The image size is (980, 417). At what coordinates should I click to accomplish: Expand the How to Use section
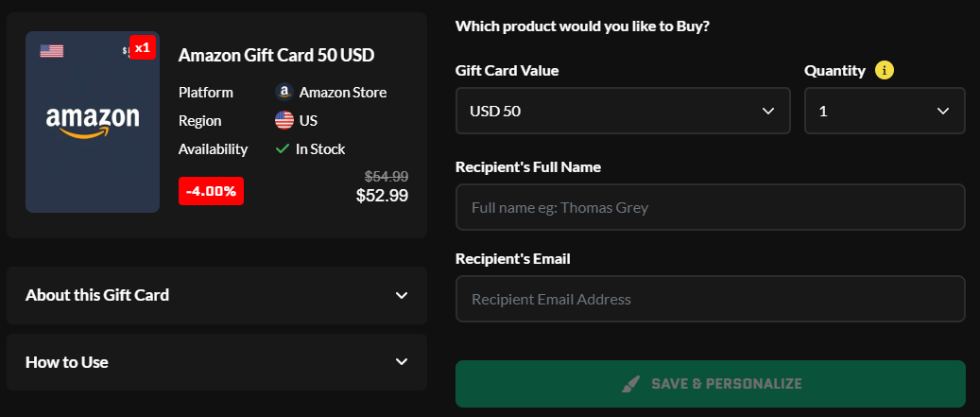216,362
